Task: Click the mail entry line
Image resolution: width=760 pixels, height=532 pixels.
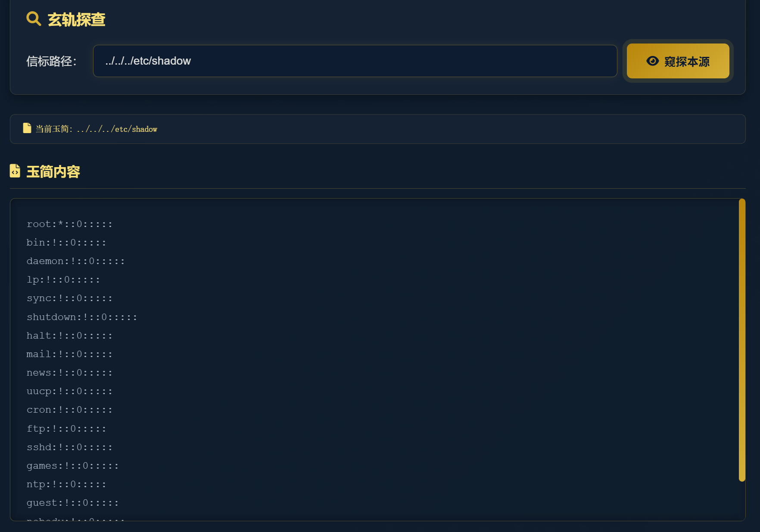Action: (x=69, y=354)
